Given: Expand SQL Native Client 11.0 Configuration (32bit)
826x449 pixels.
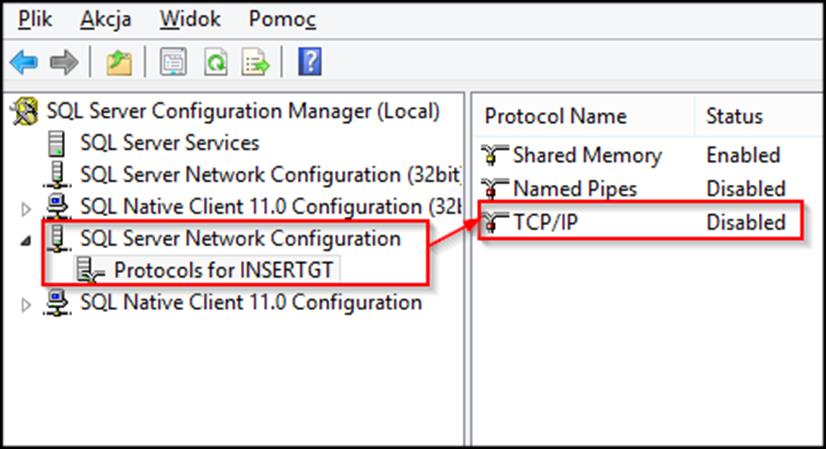Looking at the screenshot, I should pos(25,209).
